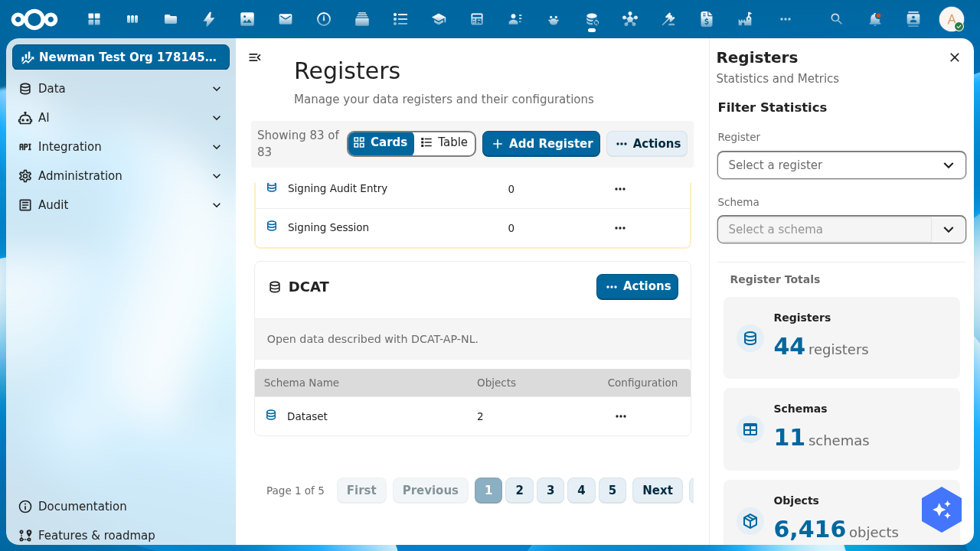The image size is (980, 551).
Task: Open the Mail envelope icon
Action: click(286, 19)
